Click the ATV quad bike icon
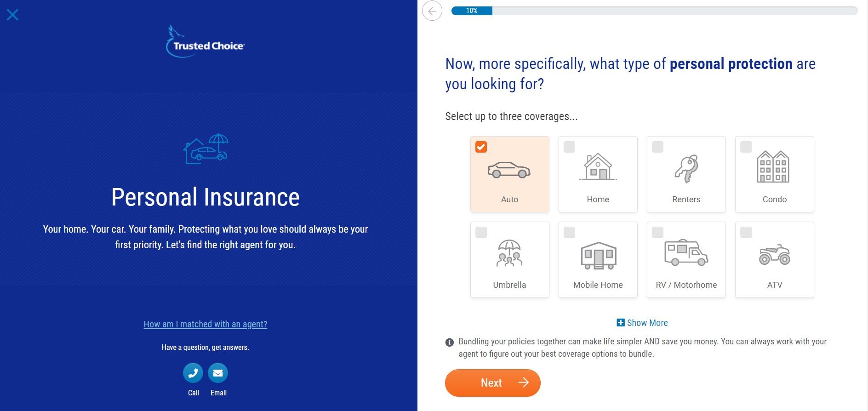 point(774,254)
